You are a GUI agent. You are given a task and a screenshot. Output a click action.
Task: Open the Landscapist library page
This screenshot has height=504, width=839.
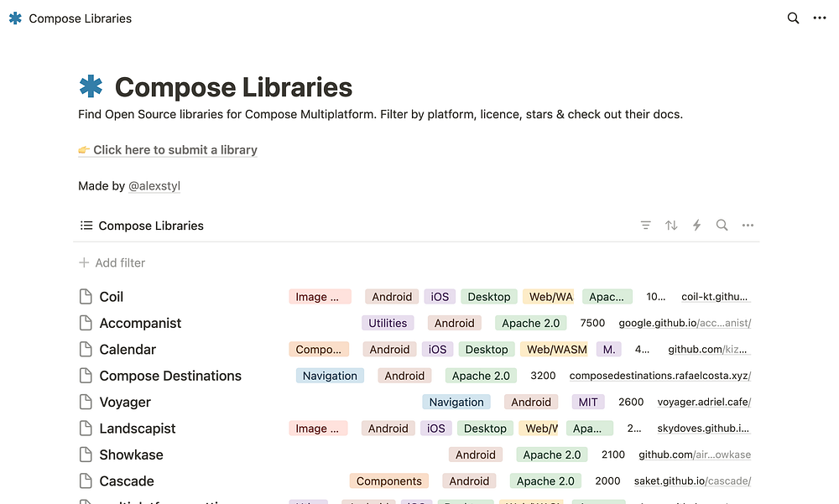click(138, 428)
